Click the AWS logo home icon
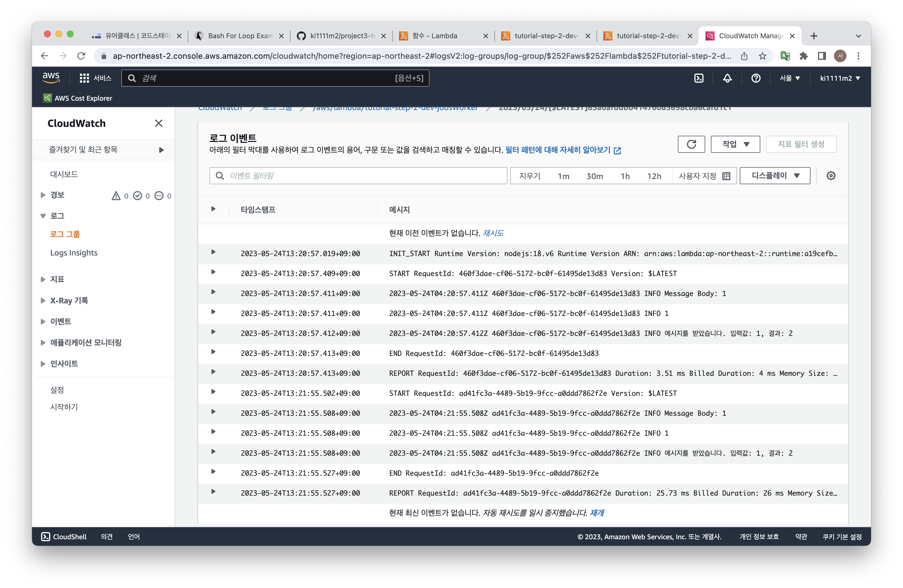The image size is (903, 588). [51, 78]
